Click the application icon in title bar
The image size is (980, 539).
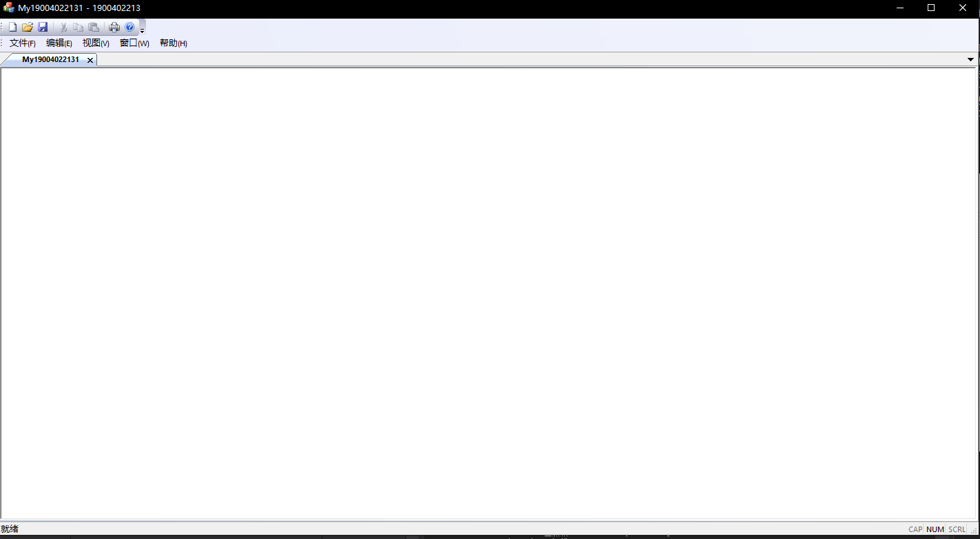pos(8,8)
